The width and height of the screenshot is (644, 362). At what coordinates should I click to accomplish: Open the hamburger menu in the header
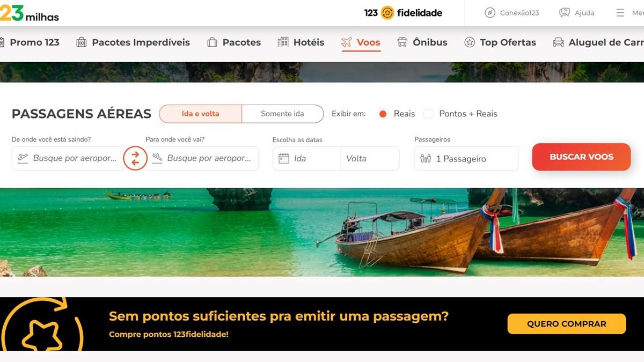[x=620, y=13]
